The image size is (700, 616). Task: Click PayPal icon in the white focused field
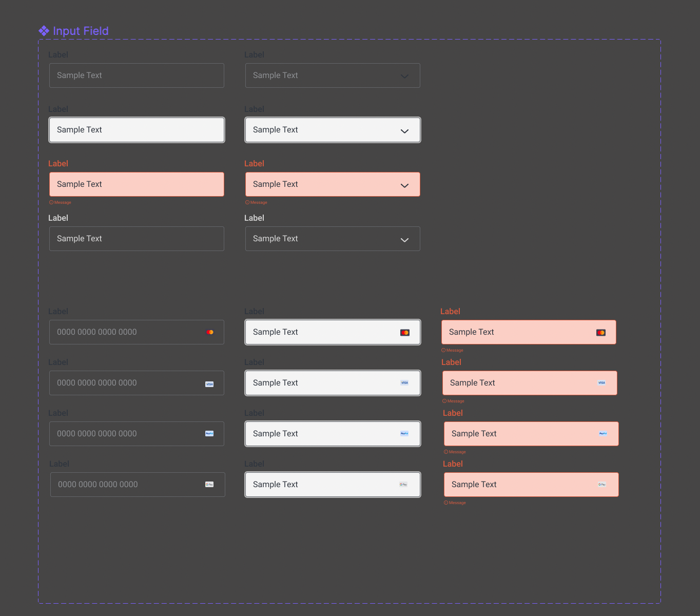tap(404, 433)
